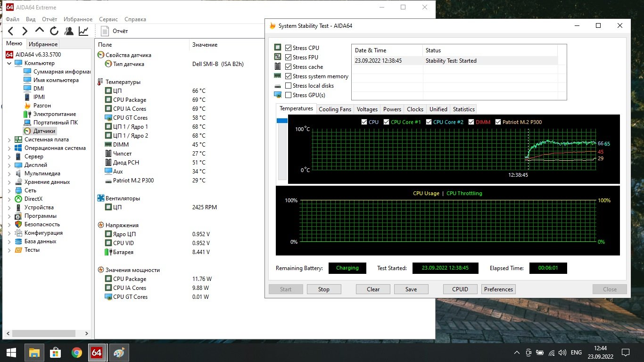Select Разгон overclock tree item

point(37,106)
